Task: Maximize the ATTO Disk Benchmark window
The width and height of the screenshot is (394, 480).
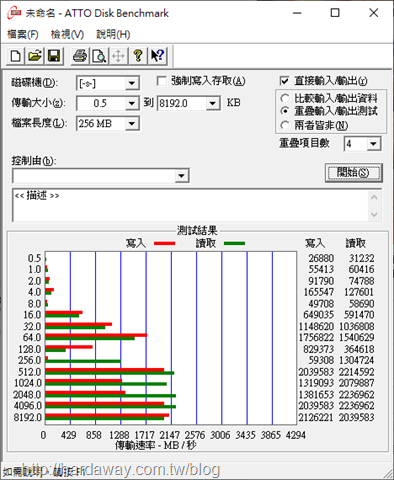Action: click(x=335, y=13)
